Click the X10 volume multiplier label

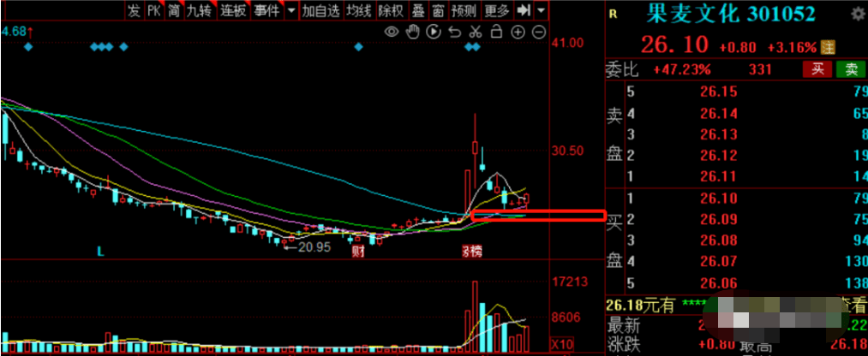[562, 342]
